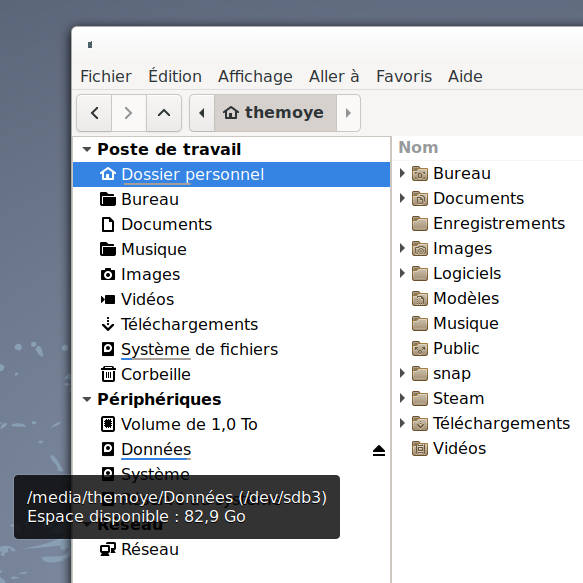583x583 pixels.
Task: Open Images in the sidebar
Action: pos(231,274)
